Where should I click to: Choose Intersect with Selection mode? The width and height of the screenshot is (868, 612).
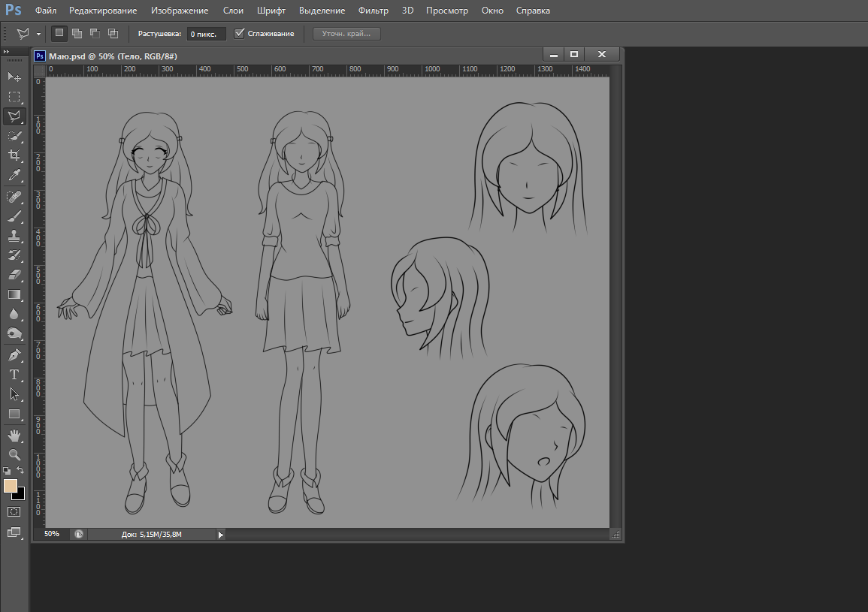tap(113, 34)
